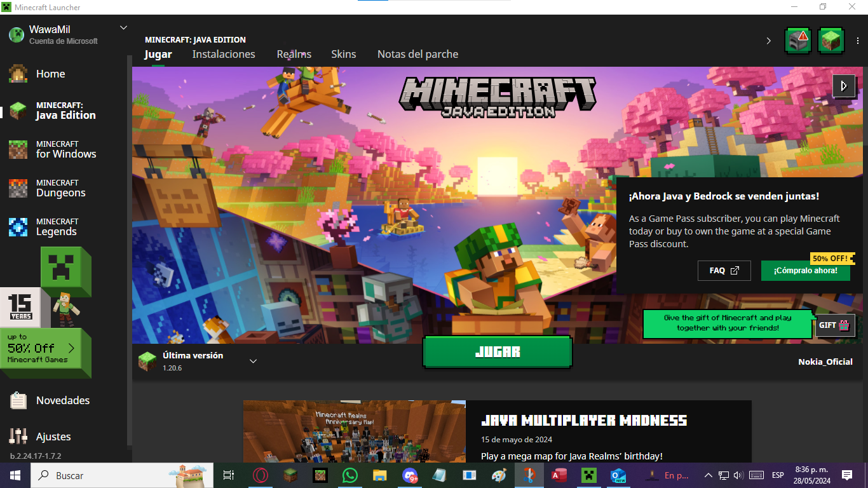Viewport: 868px width, 488px height.
Task: Open Minecraft Legends in the sidebar
Action: [56, 227]
